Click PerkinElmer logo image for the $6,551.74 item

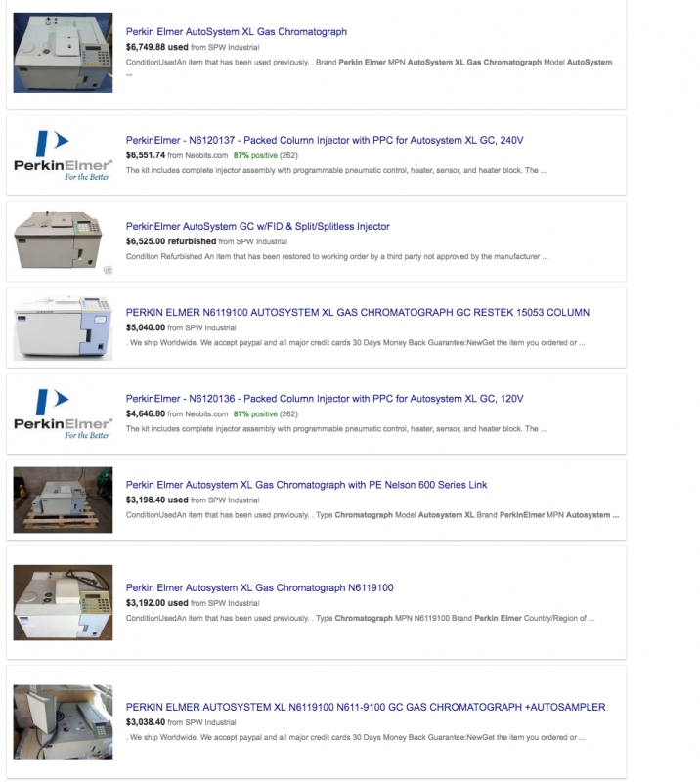click(63, 155)
